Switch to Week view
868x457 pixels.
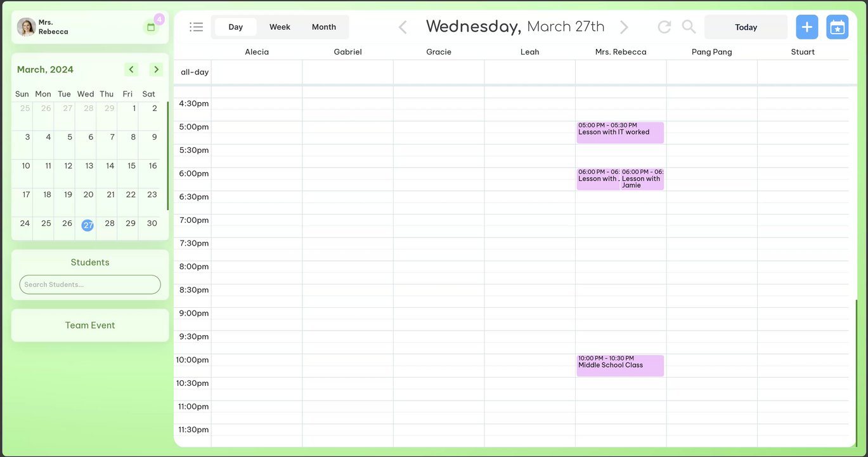tap(280, 27)
